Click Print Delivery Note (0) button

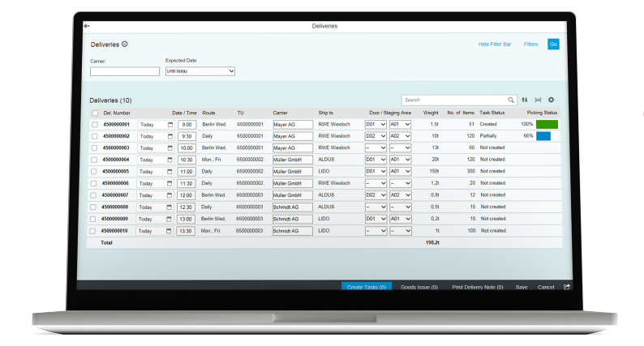pyautogui.click(x=477, y=287)
